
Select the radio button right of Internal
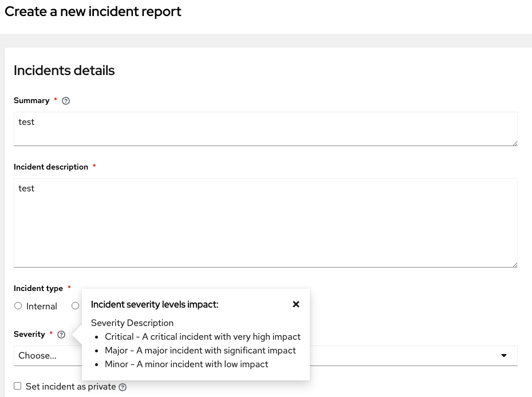pyautogui.click(x=75, y=306)
